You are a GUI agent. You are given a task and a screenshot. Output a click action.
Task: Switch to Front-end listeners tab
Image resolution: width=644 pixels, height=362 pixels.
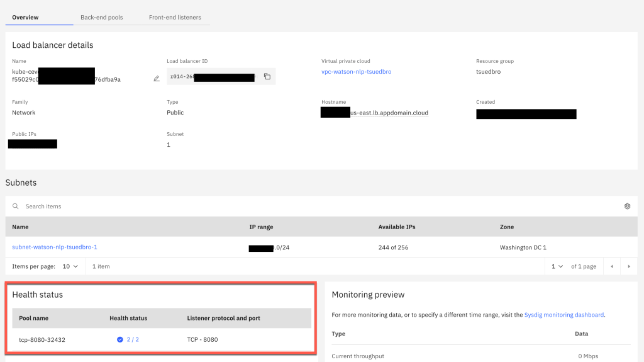(175, 18)
